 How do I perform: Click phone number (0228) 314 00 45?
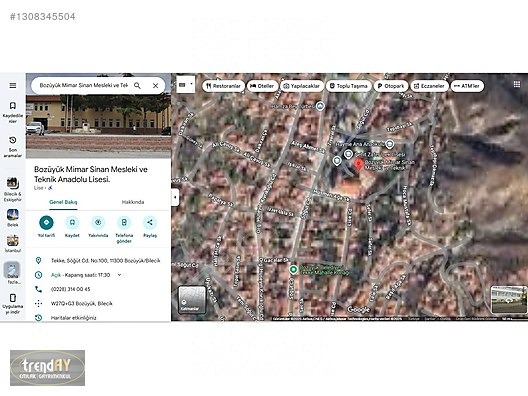pyautogui.click(x=70, y=289)
